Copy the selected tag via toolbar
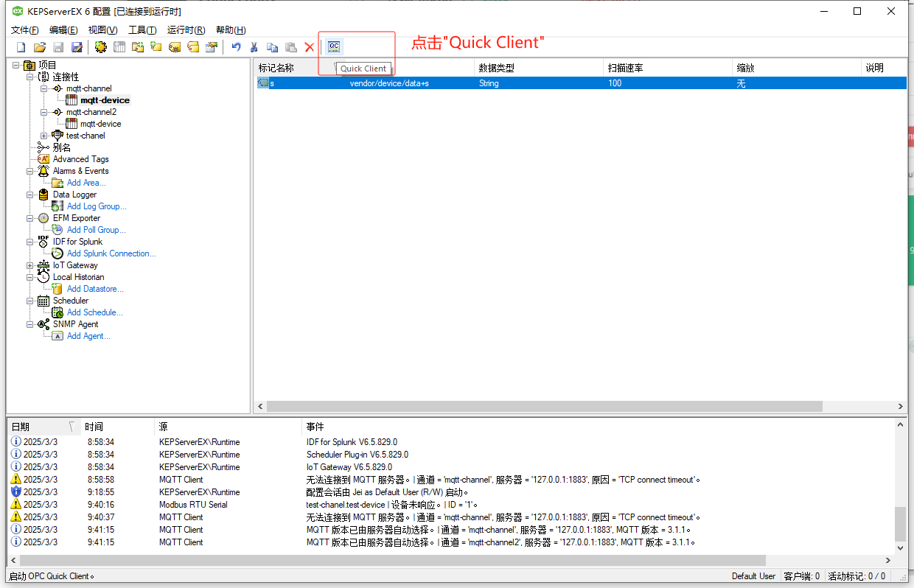Viewport: 914px width, 588px height. point(272,47)
